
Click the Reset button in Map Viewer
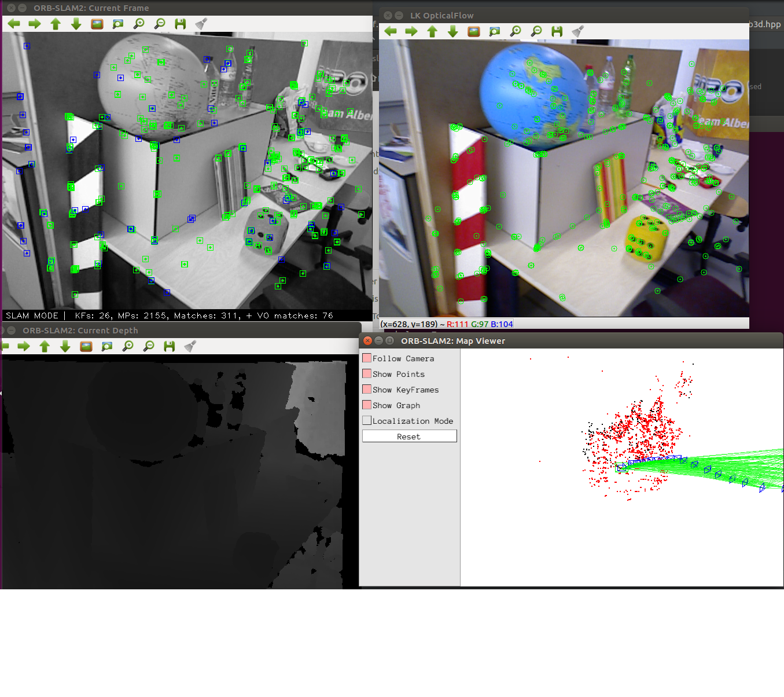[410, 436]
